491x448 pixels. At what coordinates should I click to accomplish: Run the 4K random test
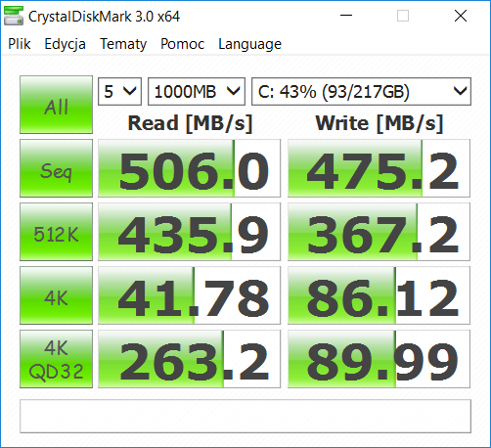(x=56, y=295)
